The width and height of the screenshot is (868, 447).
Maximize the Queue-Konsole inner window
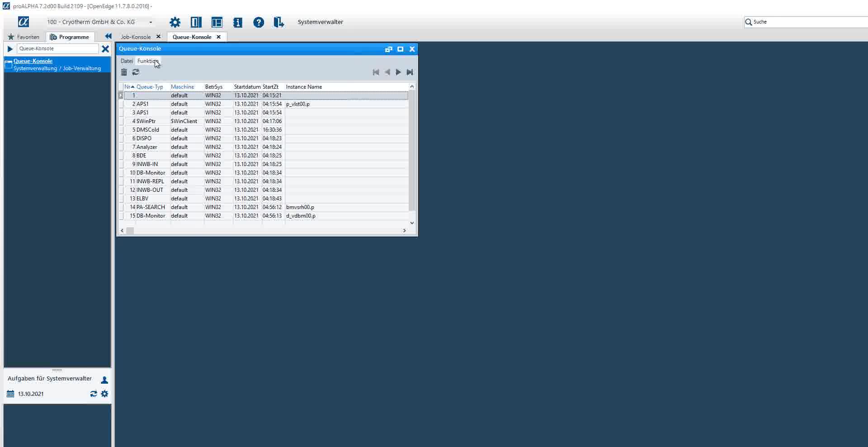tap(400, 49)
